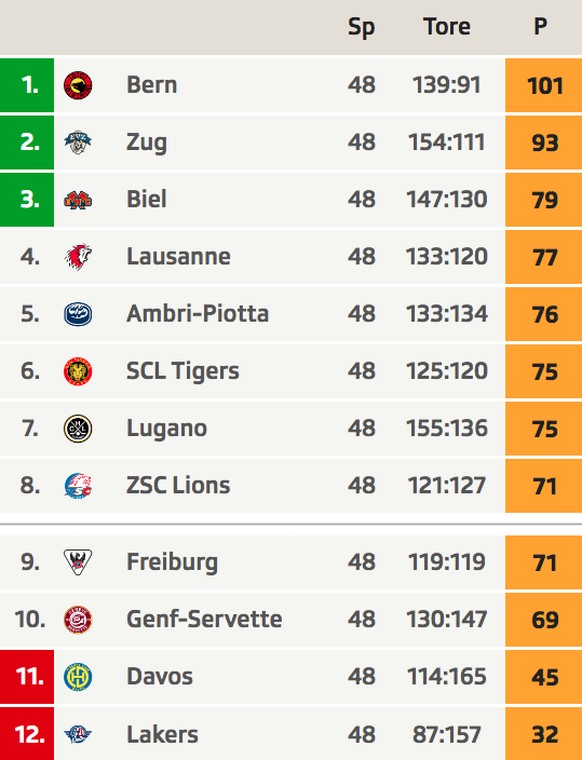Viewport: 582px width, 760px height.
Task: Click the green rank 1 badge
Action: 27,85
